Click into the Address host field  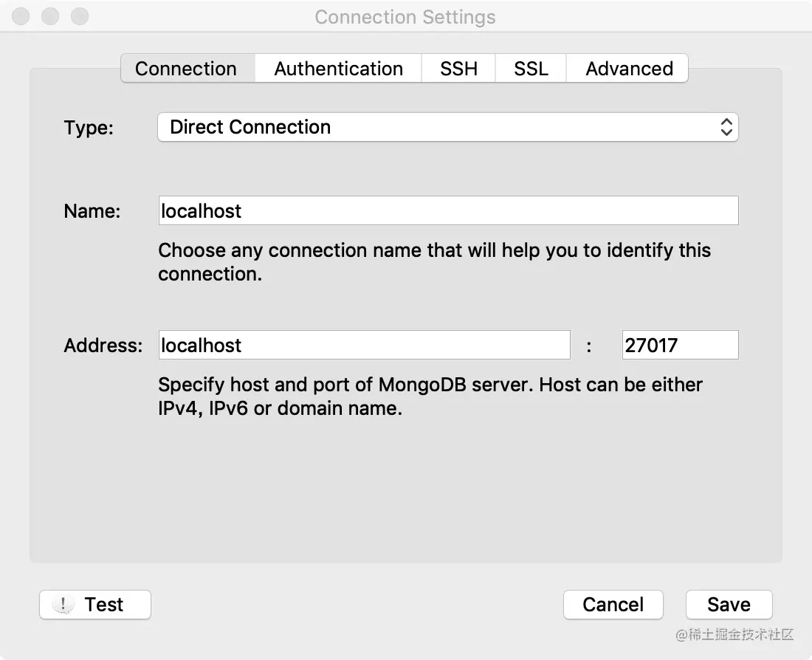click(364, 346)
